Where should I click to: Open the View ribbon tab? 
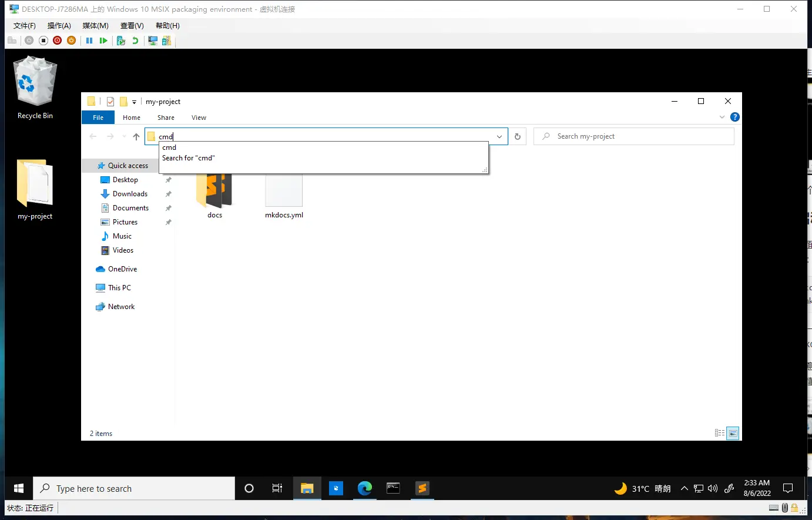tap(199, 118)
